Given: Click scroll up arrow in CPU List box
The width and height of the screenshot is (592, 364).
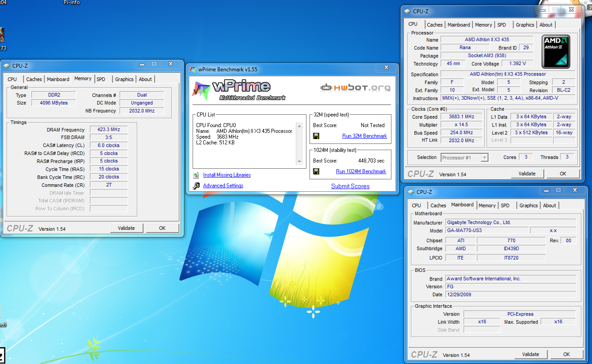Looking at the screenshot, I should click(x=300, y=126).
